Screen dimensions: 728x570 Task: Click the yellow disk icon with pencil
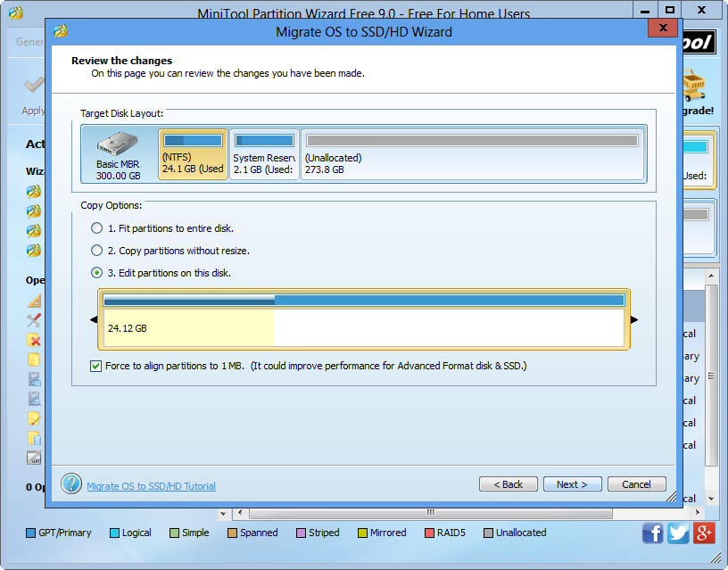click(34, 418)
